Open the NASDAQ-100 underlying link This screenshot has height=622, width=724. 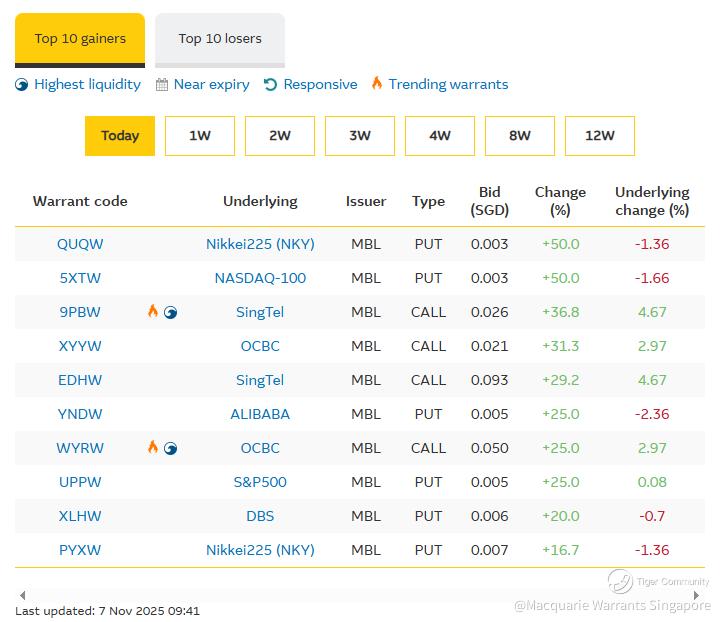(x=260, y=278)
